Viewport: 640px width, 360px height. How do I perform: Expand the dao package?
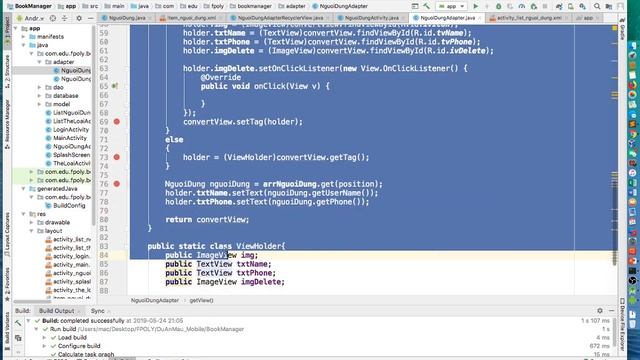coord(39,87)
